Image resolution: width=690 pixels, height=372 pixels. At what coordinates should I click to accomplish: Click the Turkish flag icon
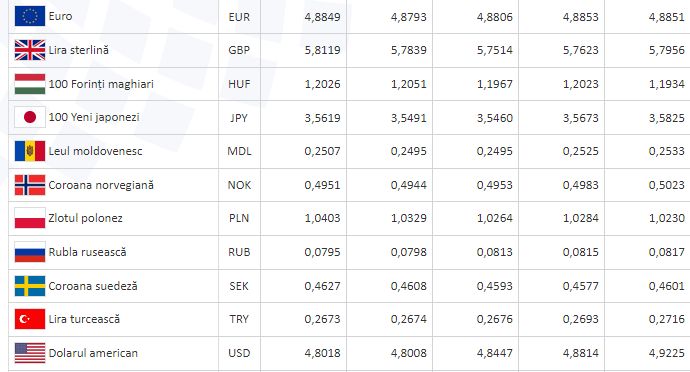click(29, 319)
